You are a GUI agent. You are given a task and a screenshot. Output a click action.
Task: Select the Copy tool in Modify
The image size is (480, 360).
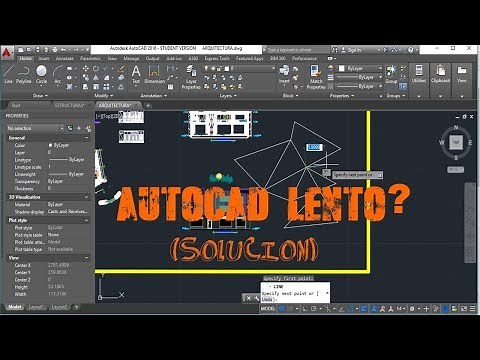(x=86, y=78)
